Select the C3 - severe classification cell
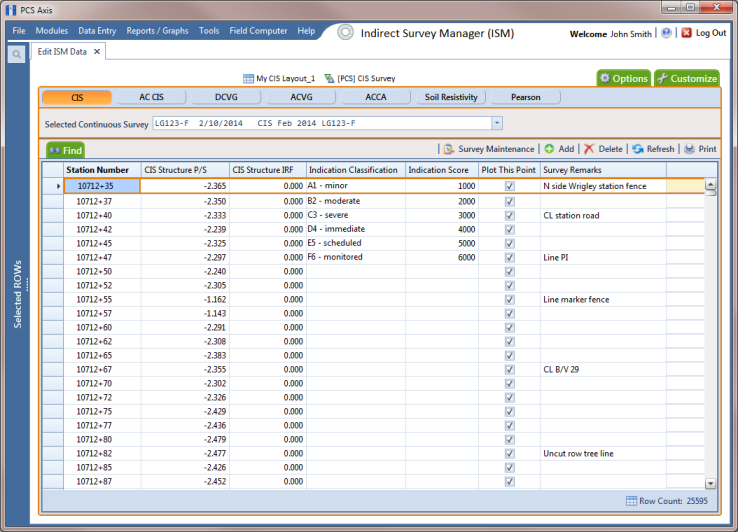Screen dimensions: 738x532 [355, 216]
